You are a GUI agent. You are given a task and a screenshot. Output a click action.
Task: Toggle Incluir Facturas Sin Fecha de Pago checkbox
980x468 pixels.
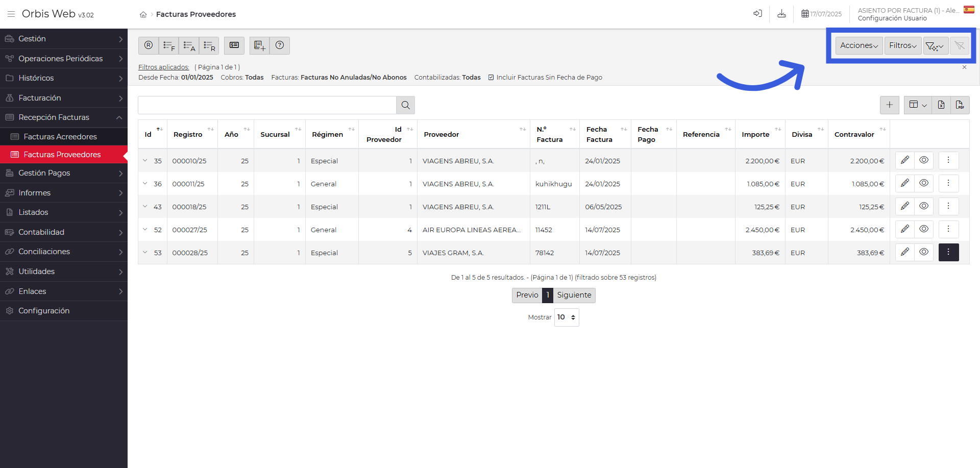pos(491,78)
